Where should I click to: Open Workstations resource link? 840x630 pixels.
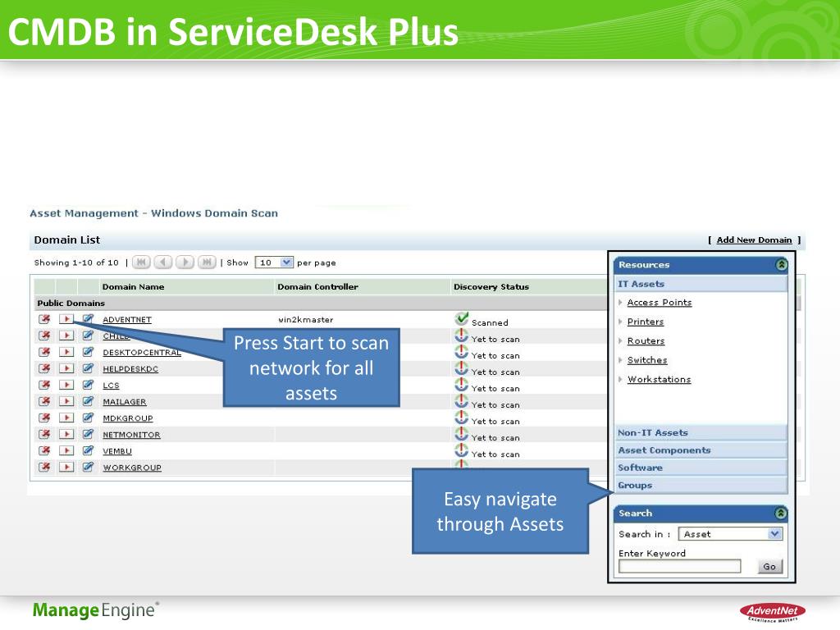pyautogui.click(x=660, y=380)
